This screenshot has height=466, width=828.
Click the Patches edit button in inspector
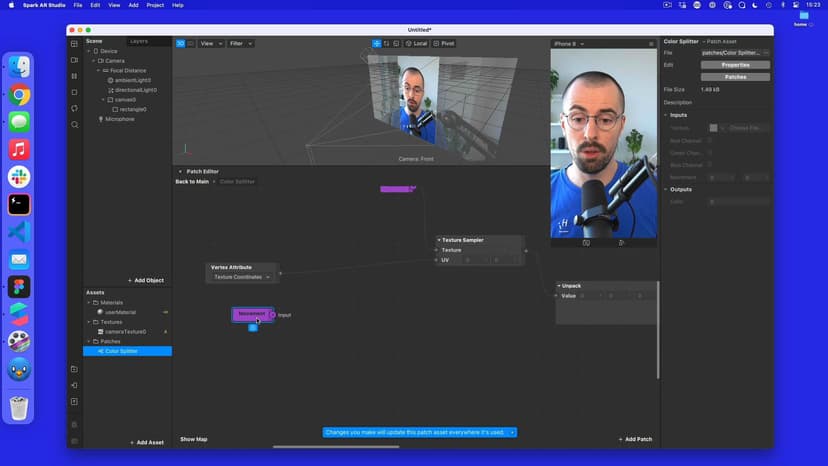(x=735, y=77)
